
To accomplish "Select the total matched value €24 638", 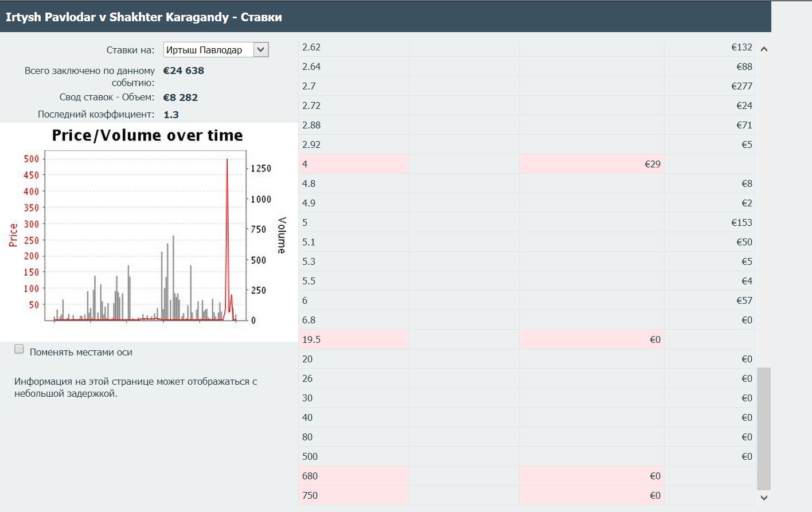I will pos(184,71).
